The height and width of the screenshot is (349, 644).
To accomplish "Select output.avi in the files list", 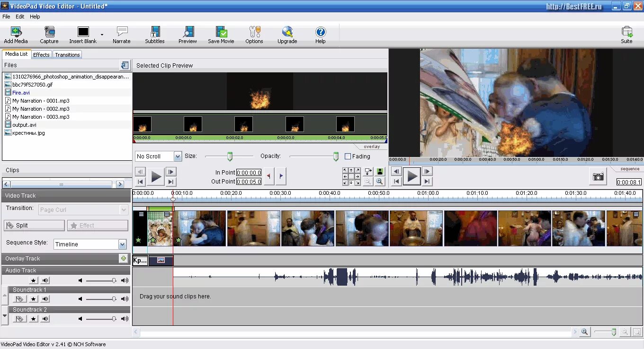I will tap(24, 125).
